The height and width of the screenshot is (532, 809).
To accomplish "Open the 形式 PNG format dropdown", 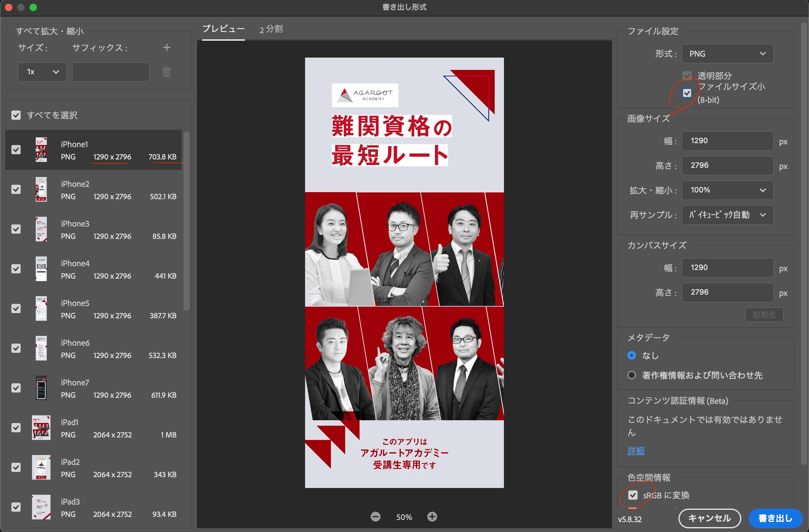I will [727, 53].
